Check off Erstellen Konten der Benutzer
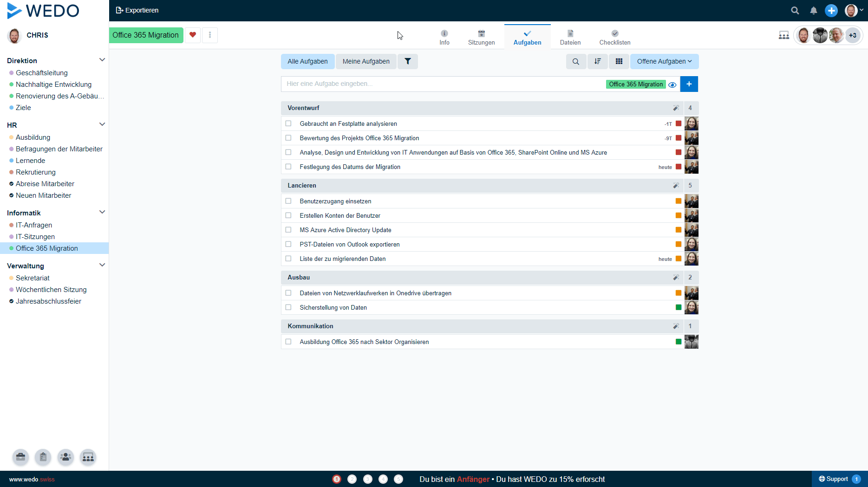Screen dimensions: 868x487 point(288,215)
